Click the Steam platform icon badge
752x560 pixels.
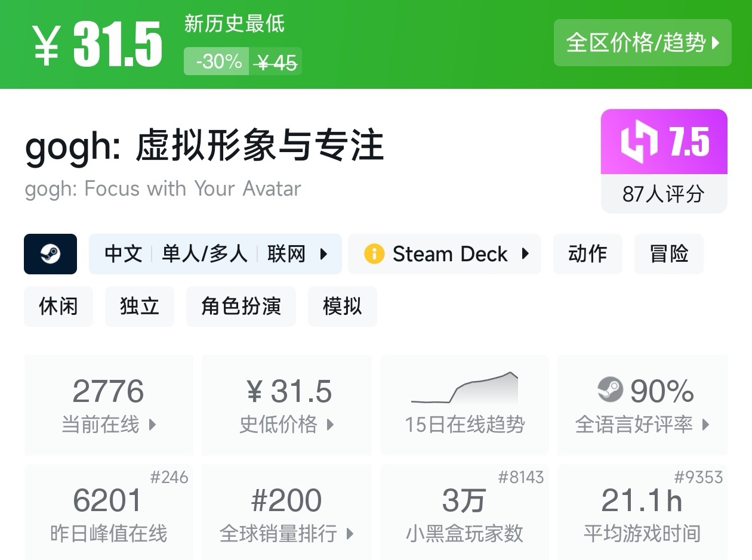50,254
